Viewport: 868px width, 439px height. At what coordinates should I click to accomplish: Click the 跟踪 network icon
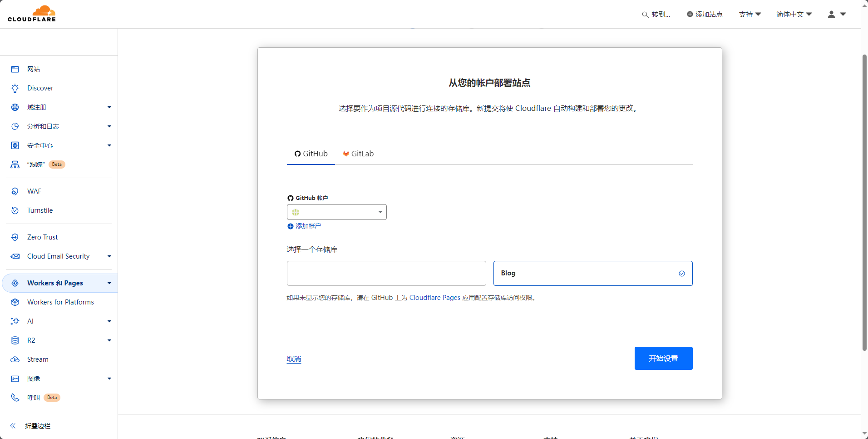(15, 165)
